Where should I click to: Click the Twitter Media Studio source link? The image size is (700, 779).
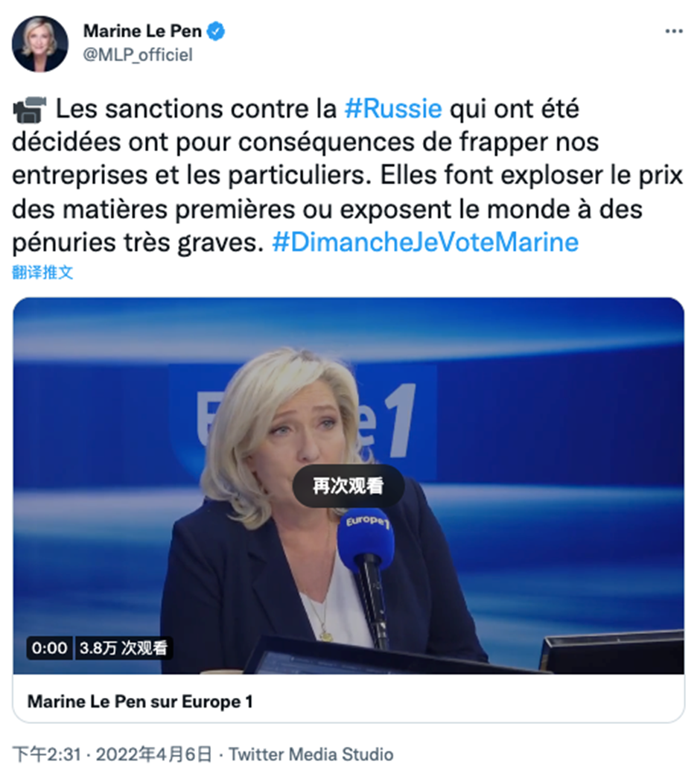pos(311,754)
